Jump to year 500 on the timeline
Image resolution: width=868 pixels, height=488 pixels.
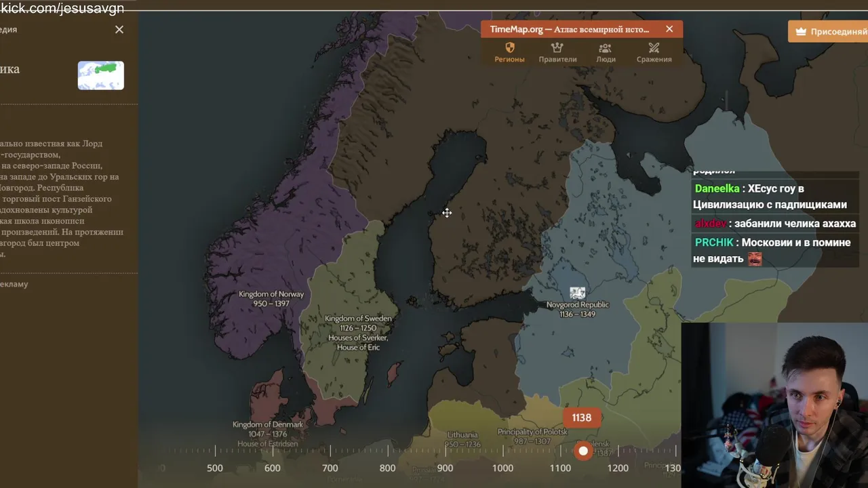tap(215, 468)
